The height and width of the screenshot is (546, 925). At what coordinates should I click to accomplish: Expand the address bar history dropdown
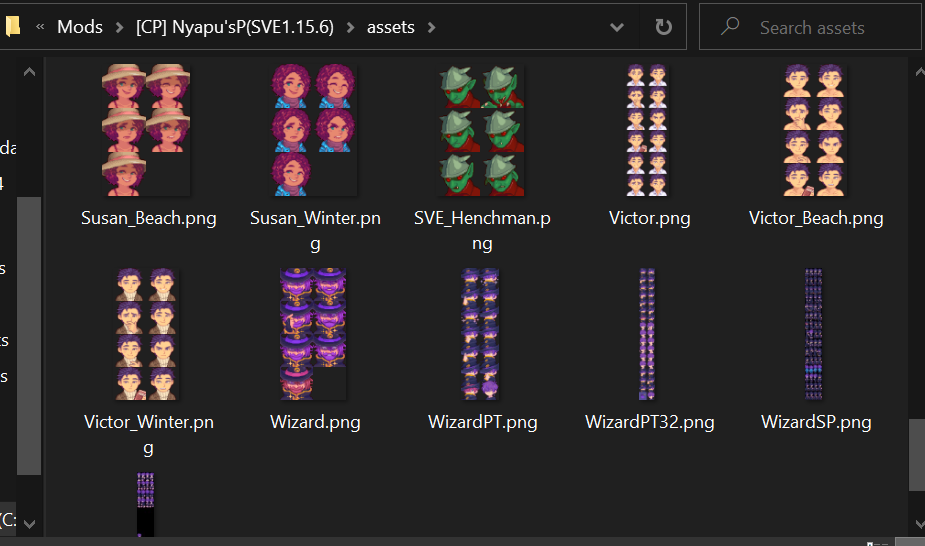(x=617, y=27)
